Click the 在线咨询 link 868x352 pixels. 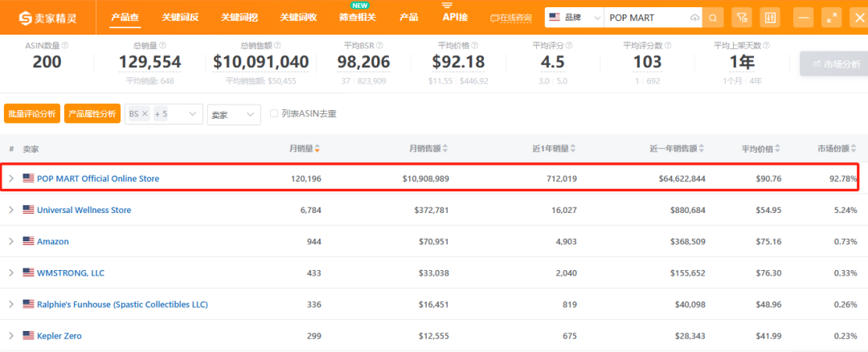click(x=511, y=18)
